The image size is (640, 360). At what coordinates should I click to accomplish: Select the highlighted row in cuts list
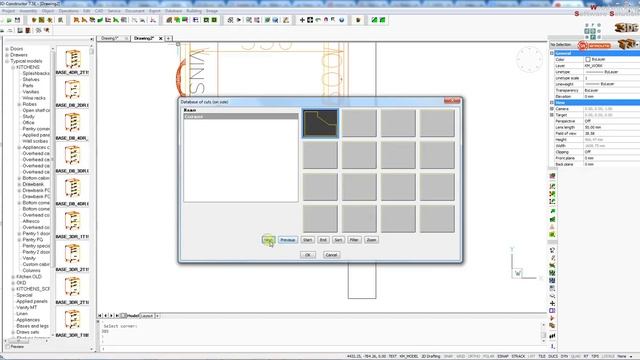(241, 116)
